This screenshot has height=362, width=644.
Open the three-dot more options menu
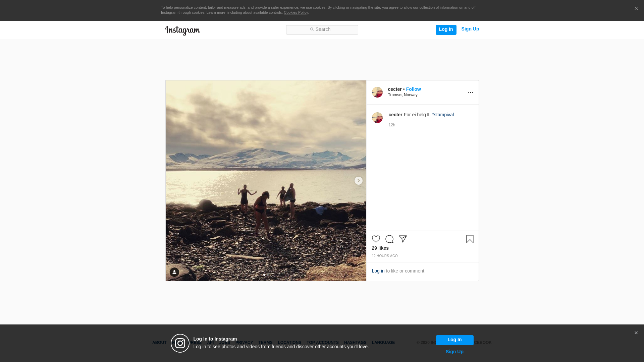point(471,93)
